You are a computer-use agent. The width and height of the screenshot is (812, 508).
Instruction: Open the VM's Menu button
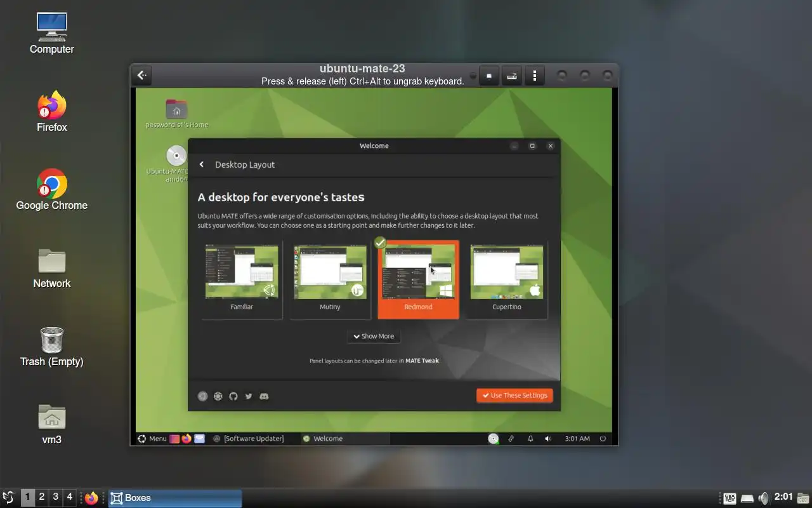point(152,439)
